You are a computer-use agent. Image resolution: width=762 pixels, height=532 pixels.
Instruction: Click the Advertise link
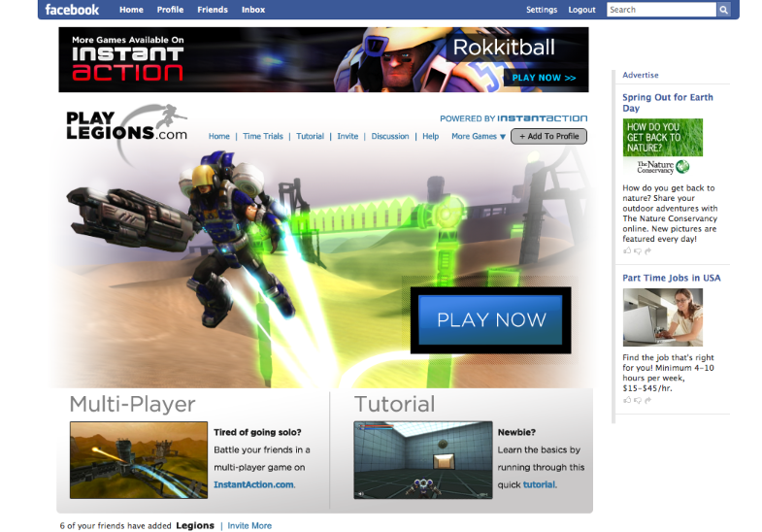click(641, 76)
